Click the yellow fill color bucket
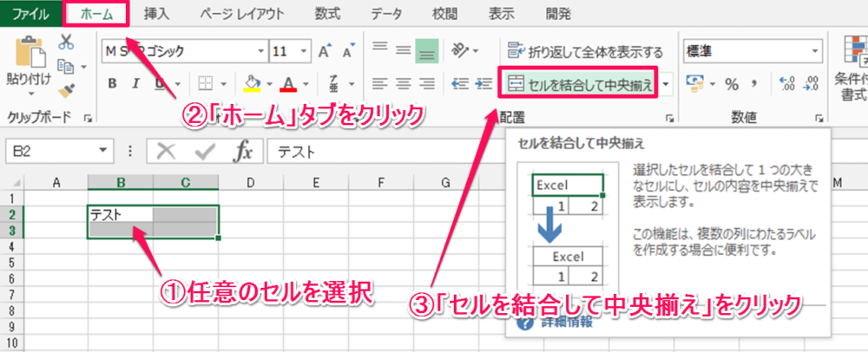The width and height of the screenshot is (868, 352). pos(249,84)
